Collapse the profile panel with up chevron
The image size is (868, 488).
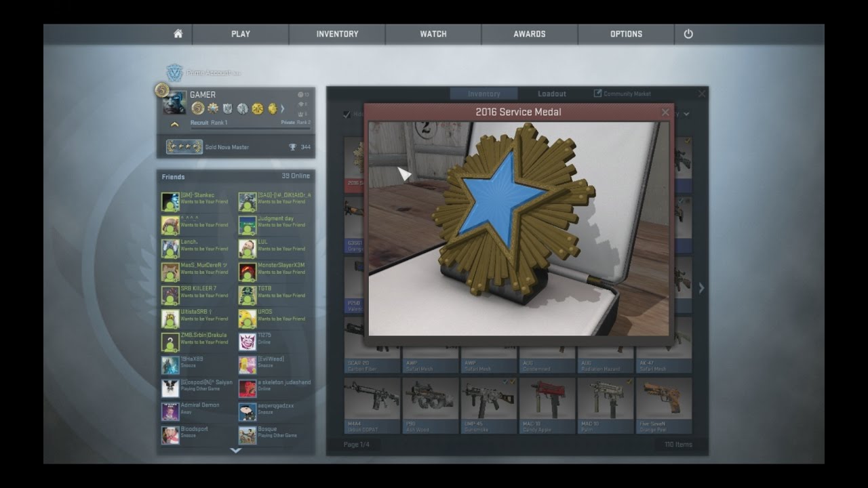174,124
